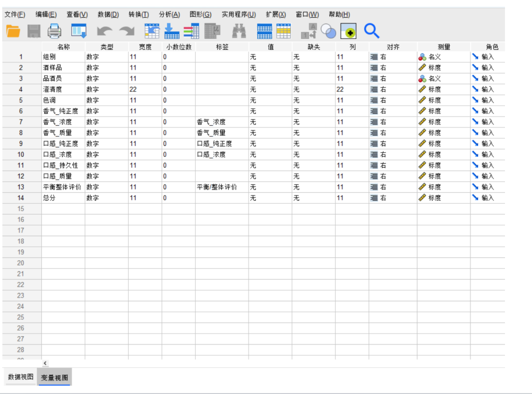Click the 类型 column header
Screen dimensions: 532x394
click(x=107, y=47)
